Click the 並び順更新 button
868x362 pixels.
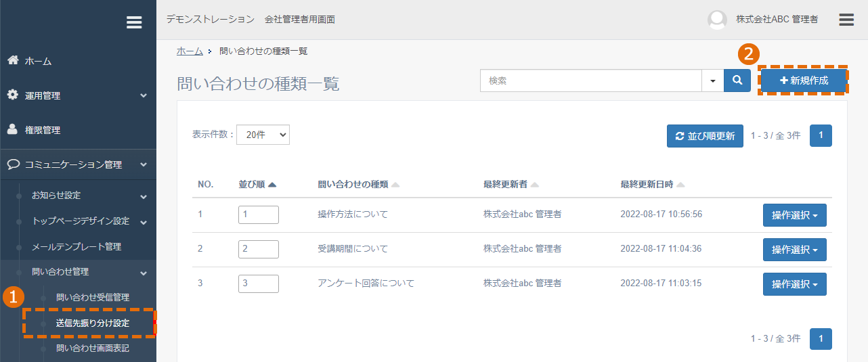705,136
